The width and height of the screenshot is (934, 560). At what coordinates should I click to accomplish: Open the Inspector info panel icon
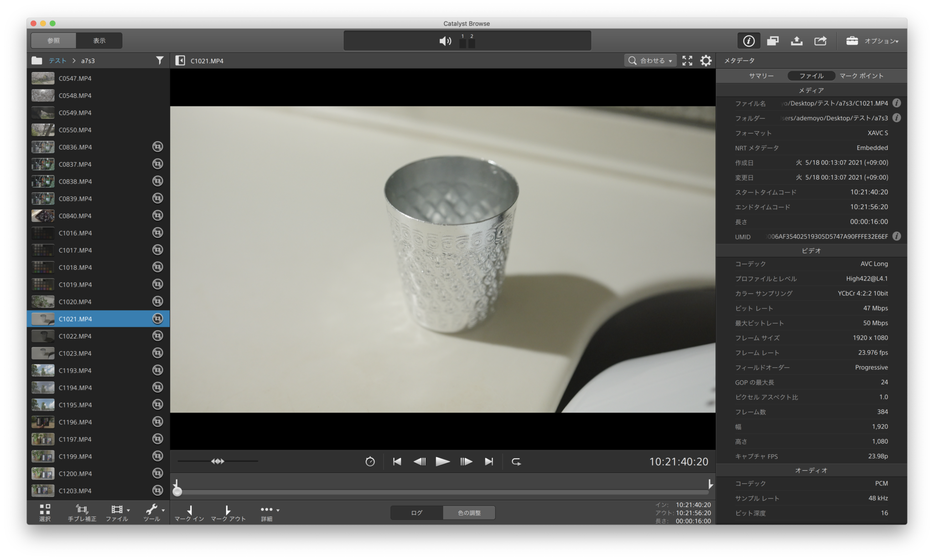[748, 41]
